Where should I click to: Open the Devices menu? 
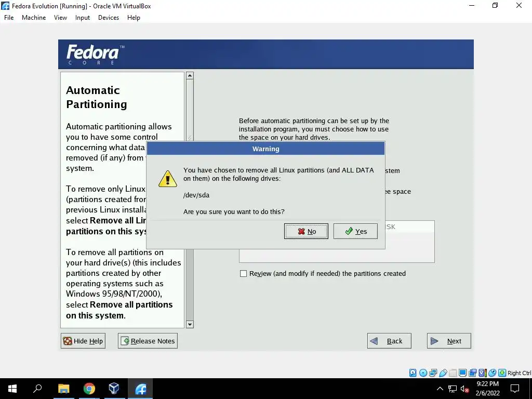[x=109, y=18]
